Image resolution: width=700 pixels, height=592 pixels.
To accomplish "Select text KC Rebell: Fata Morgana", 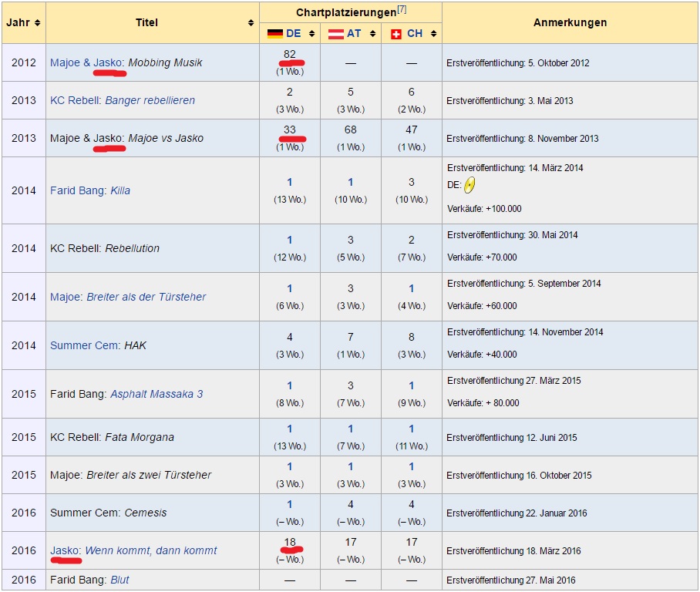I will (x=112, y=438).
